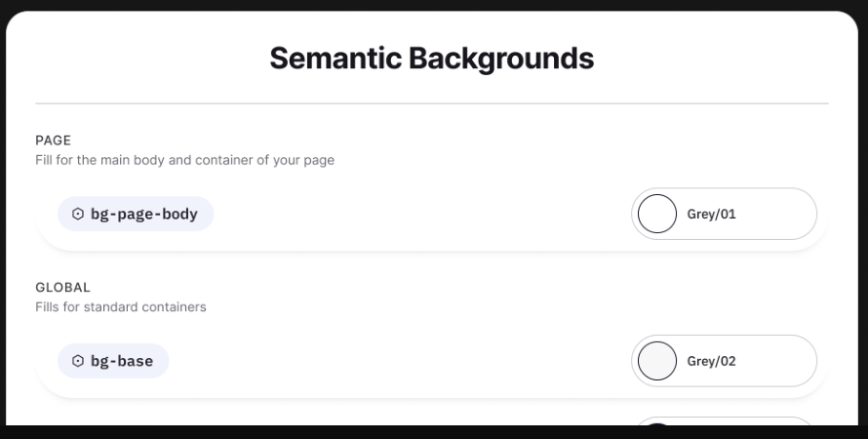Click the 'Fill for the main body' description
868x439 pixels.
click(x=185, y=160)
